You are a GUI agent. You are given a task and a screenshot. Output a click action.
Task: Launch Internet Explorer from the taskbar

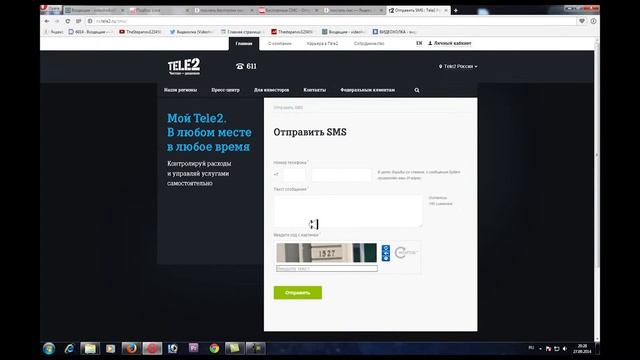tap(69, 349)
